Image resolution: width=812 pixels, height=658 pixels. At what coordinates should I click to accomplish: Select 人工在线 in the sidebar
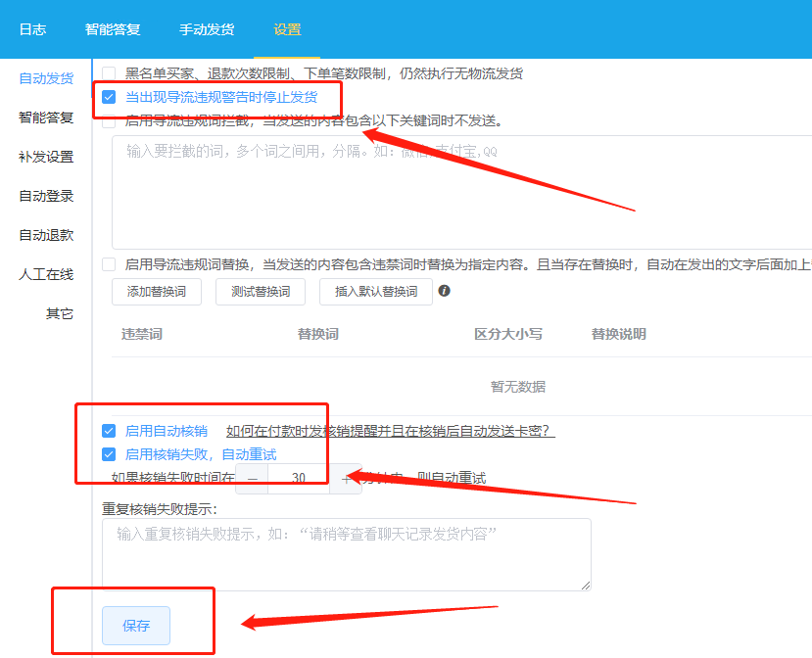point(46,274)
